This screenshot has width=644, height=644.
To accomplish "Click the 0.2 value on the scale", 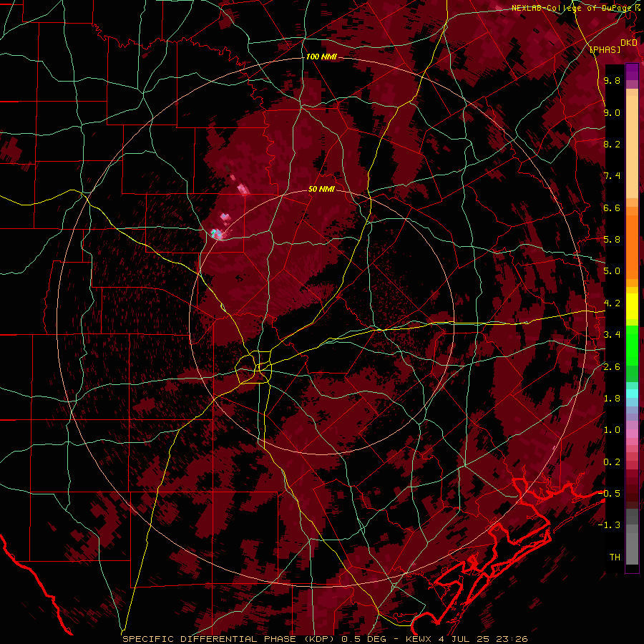I will 612,462.
